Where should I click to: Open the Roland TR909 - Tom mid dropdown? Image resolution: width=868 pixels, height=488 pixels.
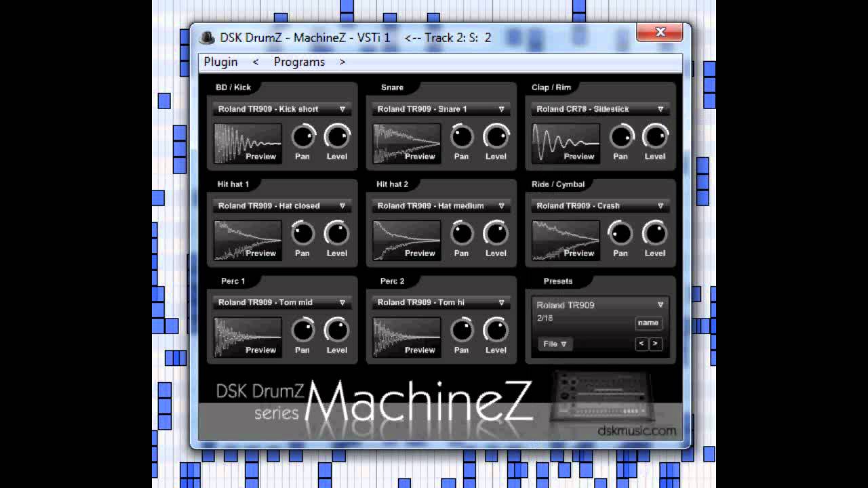pyautogui.click(x=282, y=303)
